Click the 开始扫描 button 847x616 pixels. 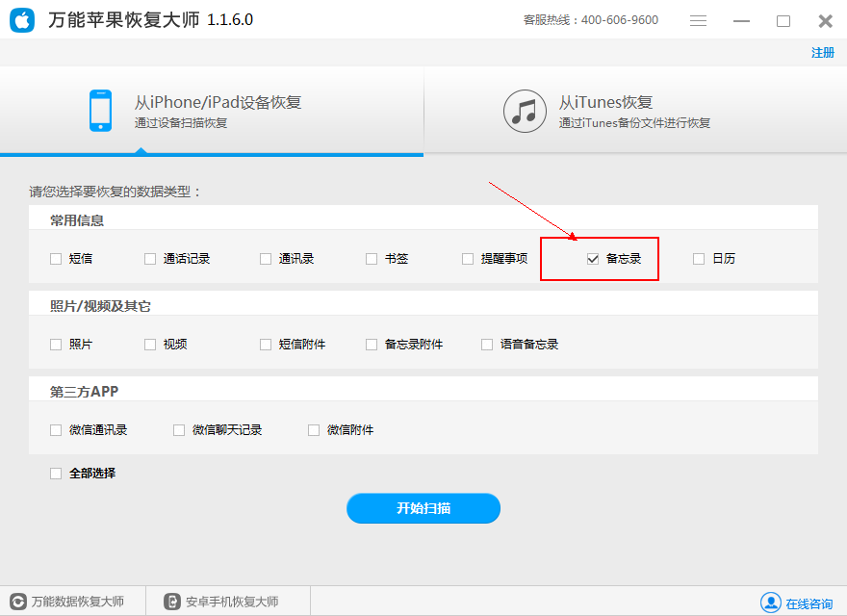point(423,508)
